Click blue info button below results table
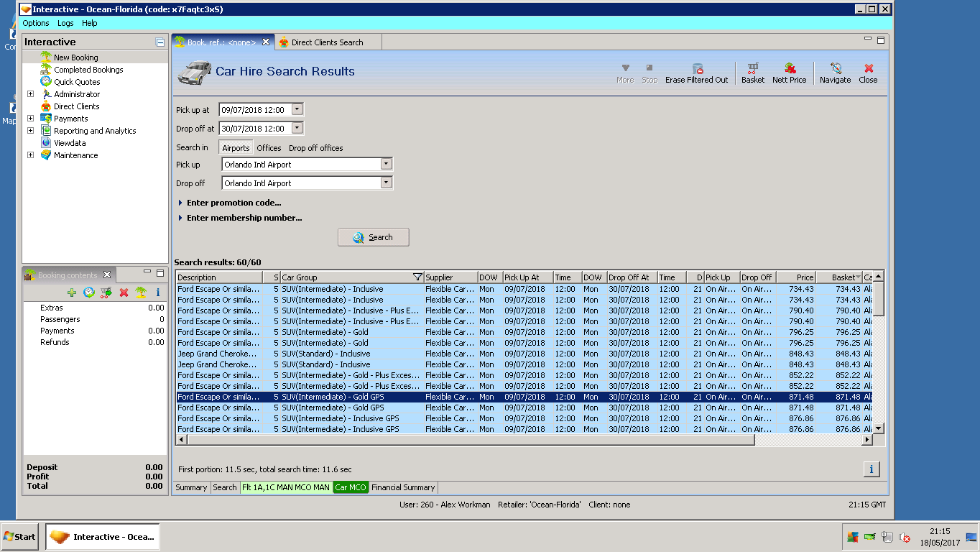Image resolution: width=980 pixels, height=552 pixels. (871, 469)
